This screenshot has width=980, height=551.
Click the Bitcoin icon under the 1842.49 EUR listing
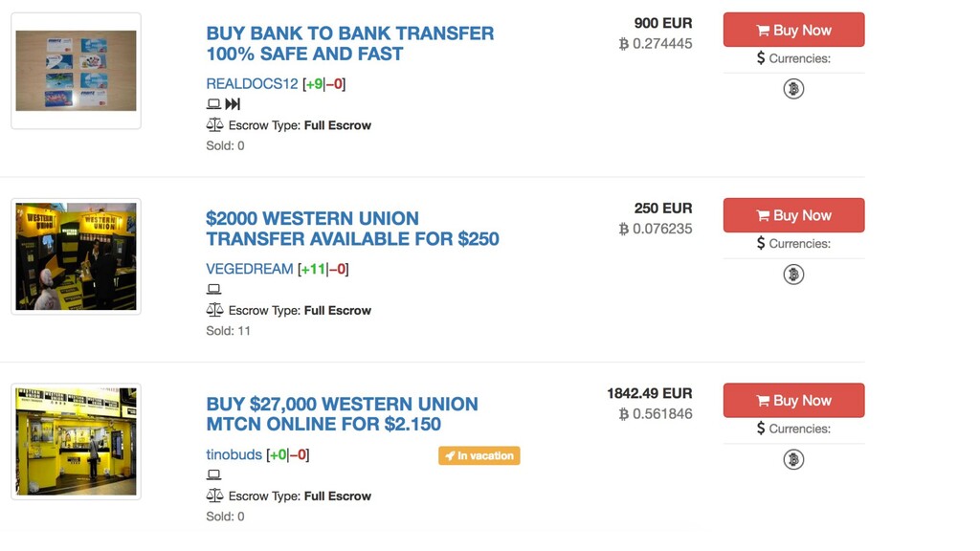click(x=792, y=460)
